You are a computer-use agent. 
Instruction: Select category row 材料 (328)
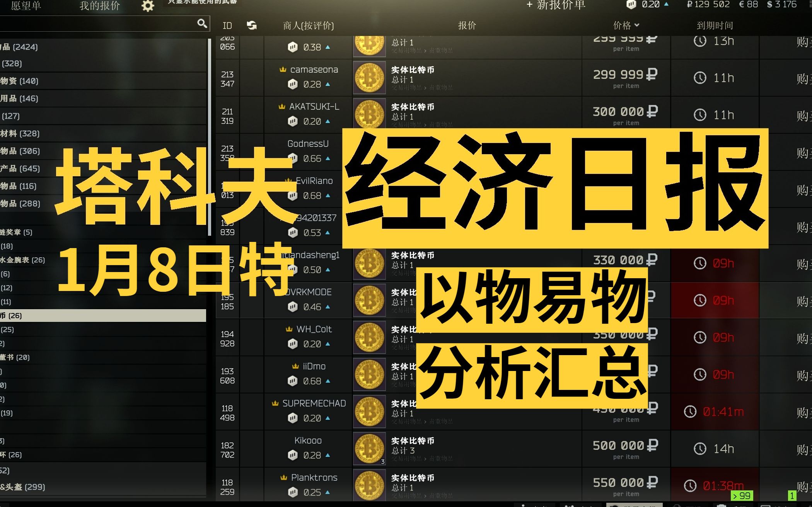[103, 133]
